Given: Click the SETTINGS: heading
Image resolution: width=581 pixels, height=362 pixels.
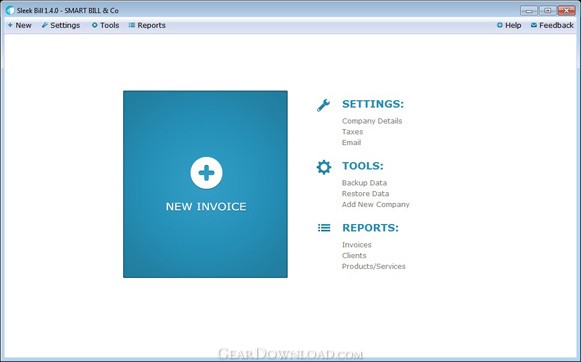Looking at the screenshot, I should (x=373, y=104).
